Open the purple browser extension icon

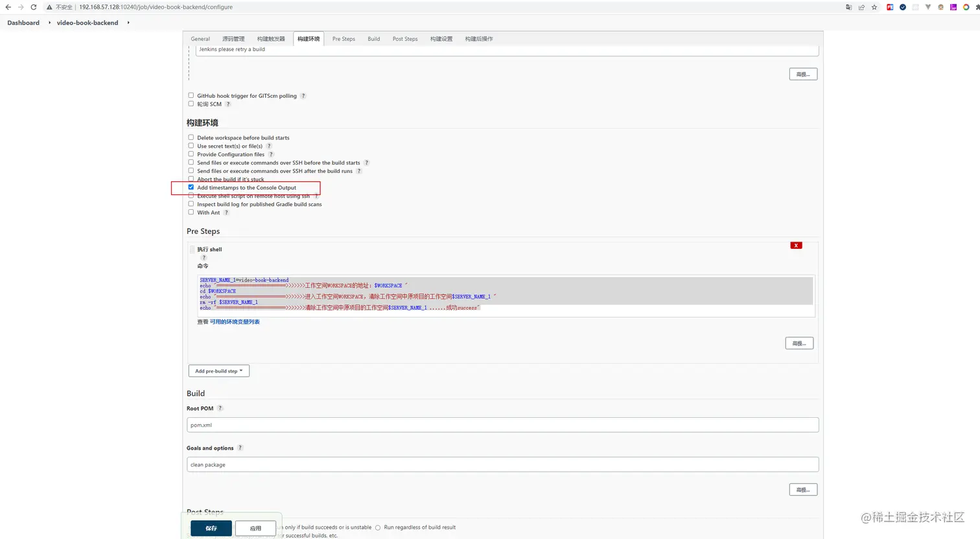click(953, 7)
